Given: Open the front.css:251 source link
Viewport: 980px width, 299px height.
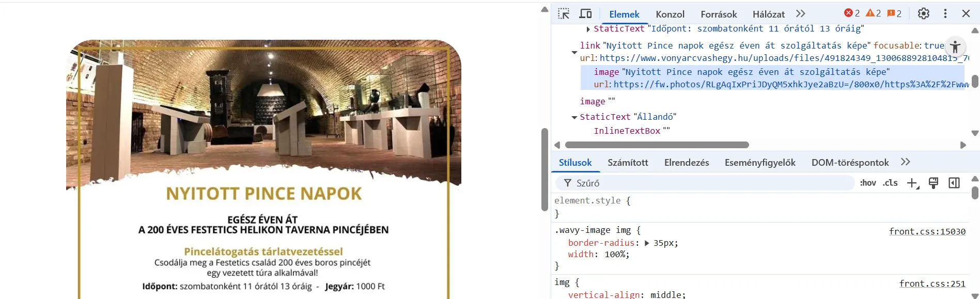Looking at the screenshot, I should (932, 284).
